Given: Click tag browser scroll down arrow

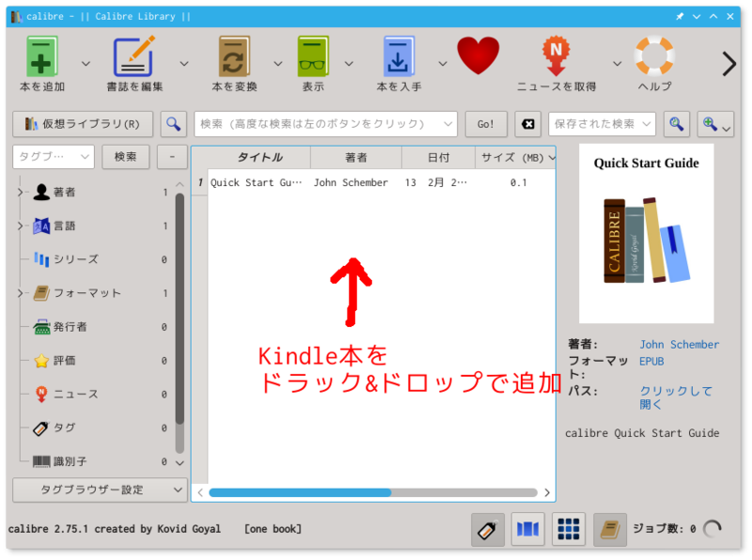Looking at the screenshot, I should [180, 463].
